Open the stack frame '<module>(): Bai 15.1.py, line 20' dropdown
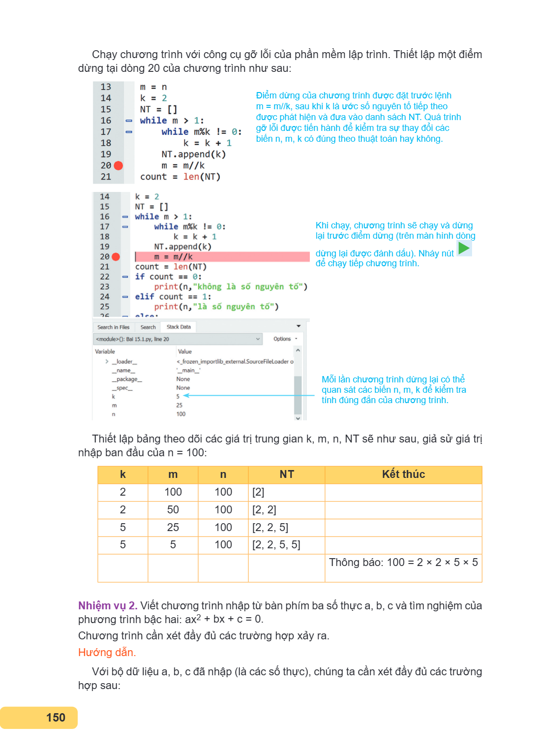 click(x=179, y=339)
